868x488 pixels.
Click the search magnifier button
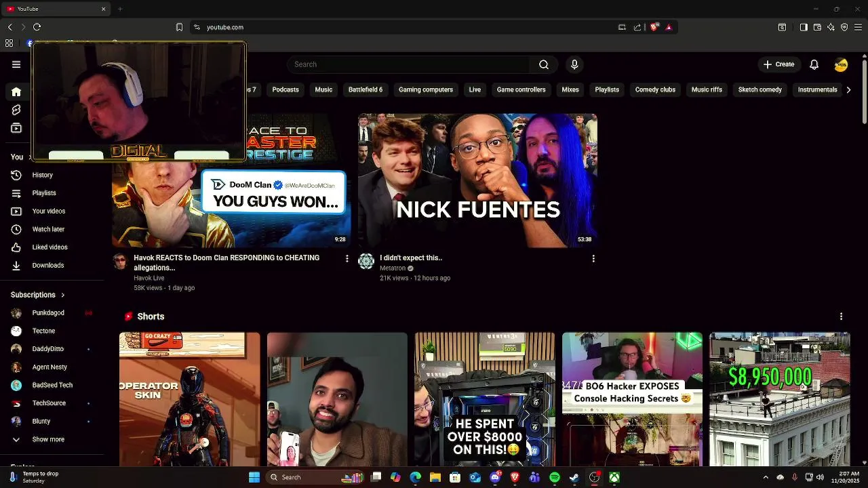click(x=544, y=64)
